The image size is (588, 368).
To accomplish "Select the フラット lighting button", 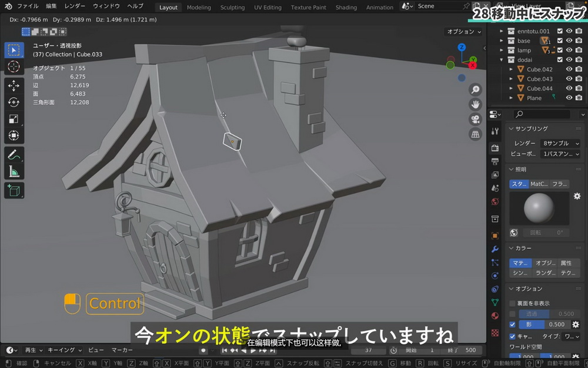I will (x=559, y=184).
